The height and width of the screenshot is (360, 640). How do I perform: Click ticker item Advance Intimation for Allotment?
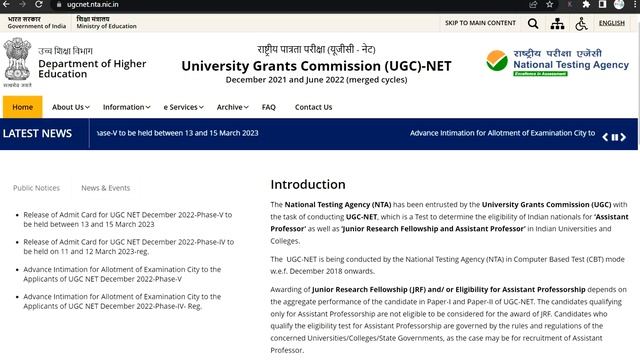pos(502,133)
